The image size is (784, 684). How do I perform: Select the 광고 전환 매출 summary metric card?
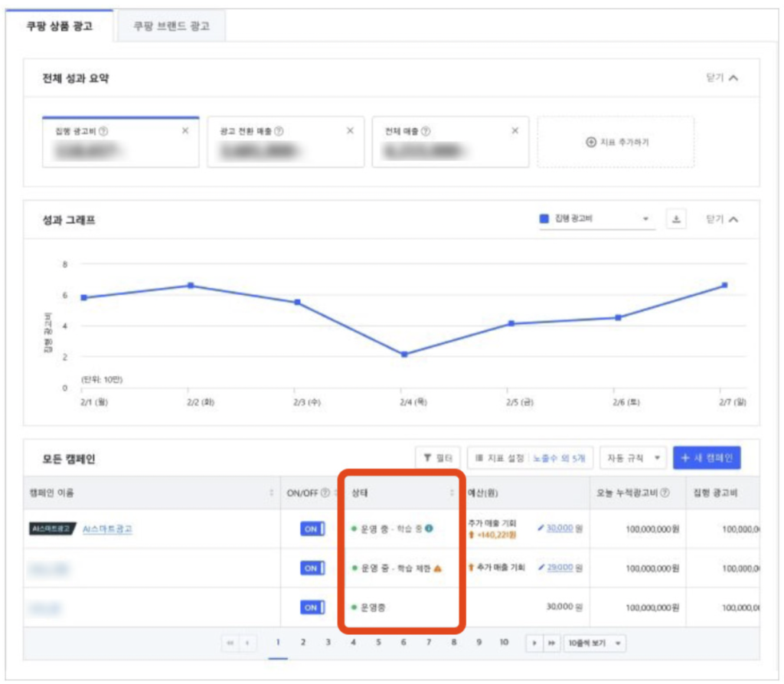286,142
